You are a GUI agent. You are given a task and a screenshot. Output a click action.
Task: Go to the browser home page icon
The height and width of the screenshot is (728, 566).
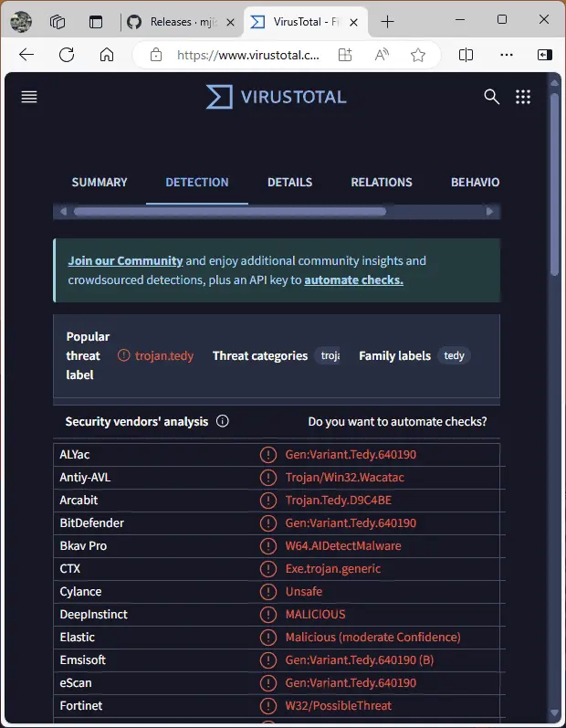click(x=107, y=55)
